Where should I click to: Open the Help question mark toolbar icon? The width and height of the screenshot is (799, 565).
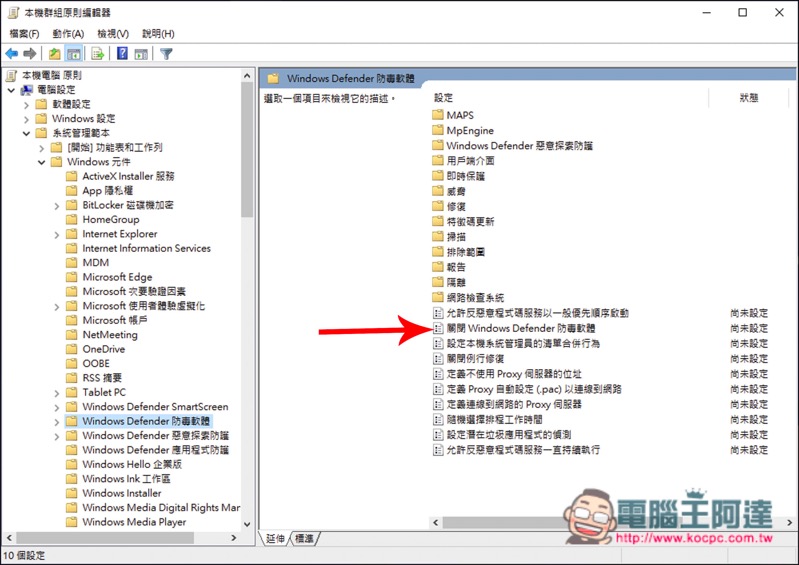click(122, 53)
